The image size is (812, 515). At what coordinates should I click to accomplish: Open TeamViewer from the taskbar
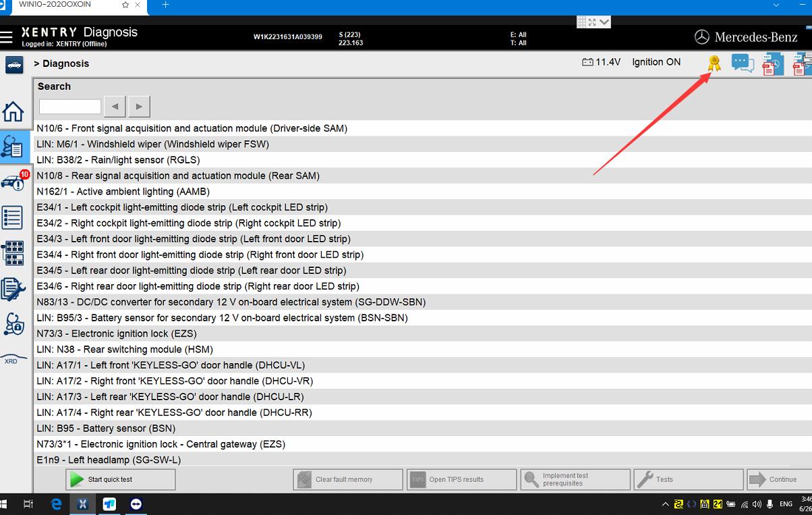(x=136, y=504)
